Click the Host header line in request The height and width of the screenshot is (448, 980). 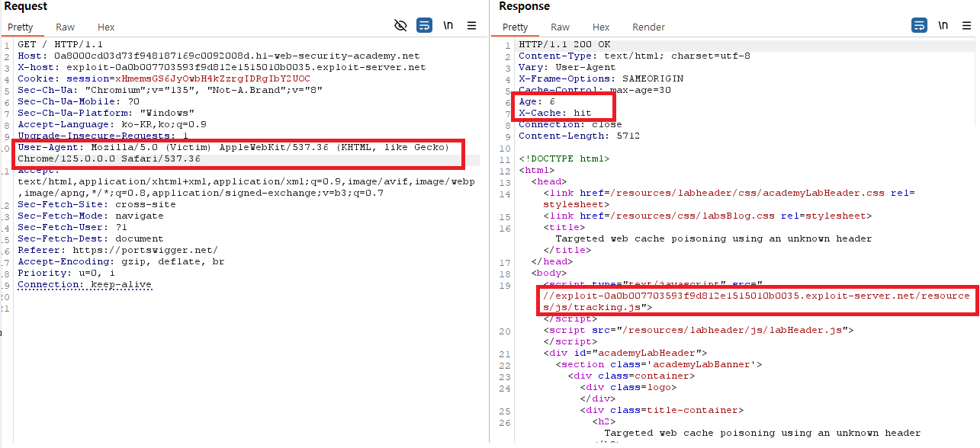tap(218, 56)
